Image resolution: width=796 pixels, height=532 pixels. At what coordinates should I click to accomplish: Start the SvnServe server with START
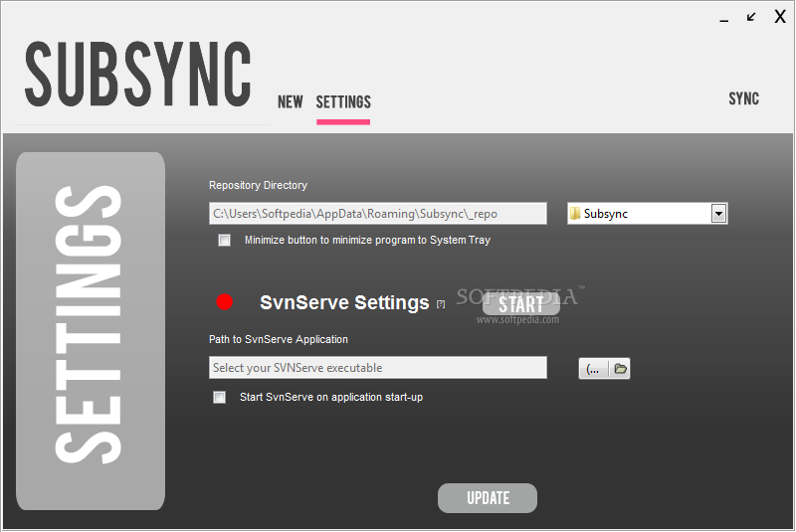pyautogui.click(x=520, y=304)
